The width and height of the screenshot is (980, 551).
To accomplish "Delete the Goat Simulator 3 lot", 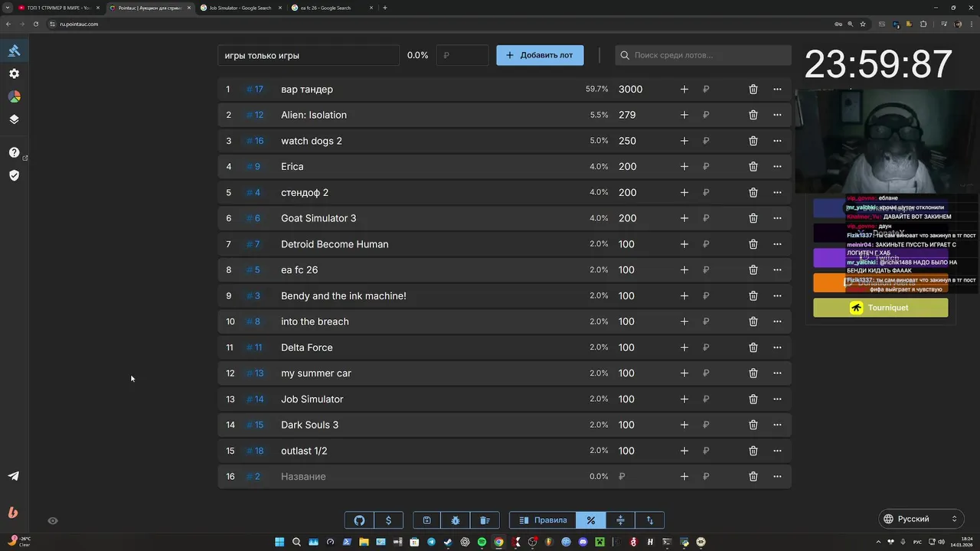I will pyautogui.click(x=753, y=218).
